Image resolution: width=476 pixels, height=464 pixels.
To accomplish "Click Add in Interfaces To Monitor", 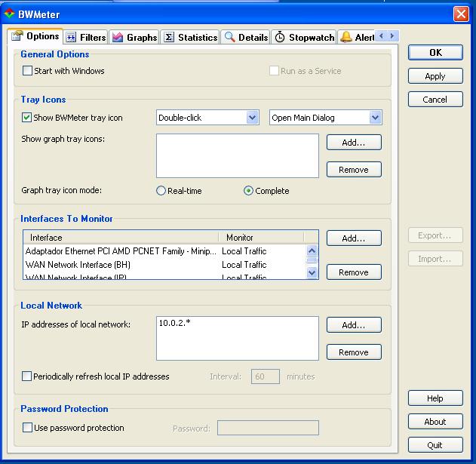I will (x=354, y=238).
